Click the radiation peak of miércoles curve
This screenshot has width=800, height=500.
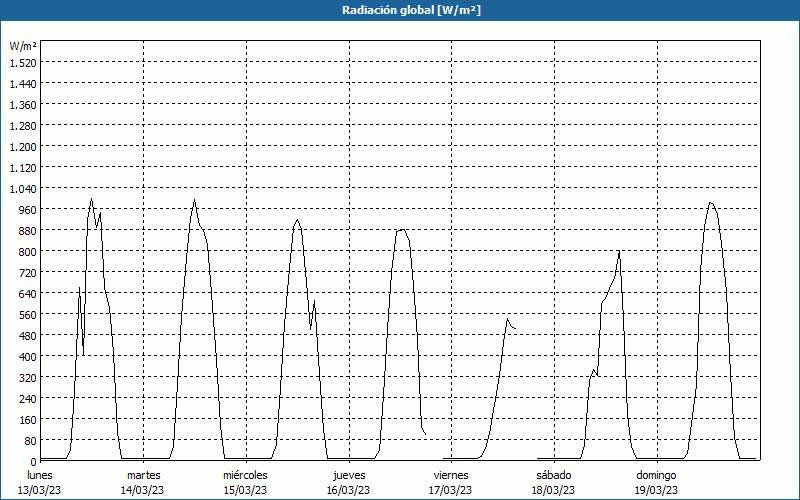(297, 220)
